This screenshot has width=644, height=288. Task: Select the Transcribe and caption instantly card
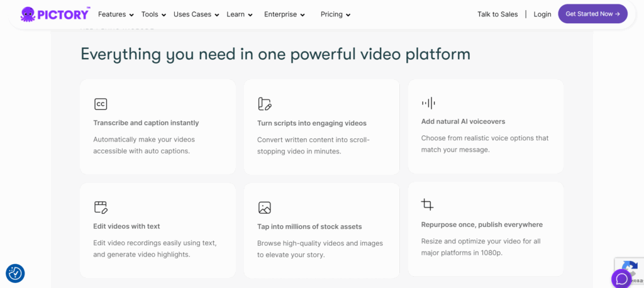tap(157, 126)
